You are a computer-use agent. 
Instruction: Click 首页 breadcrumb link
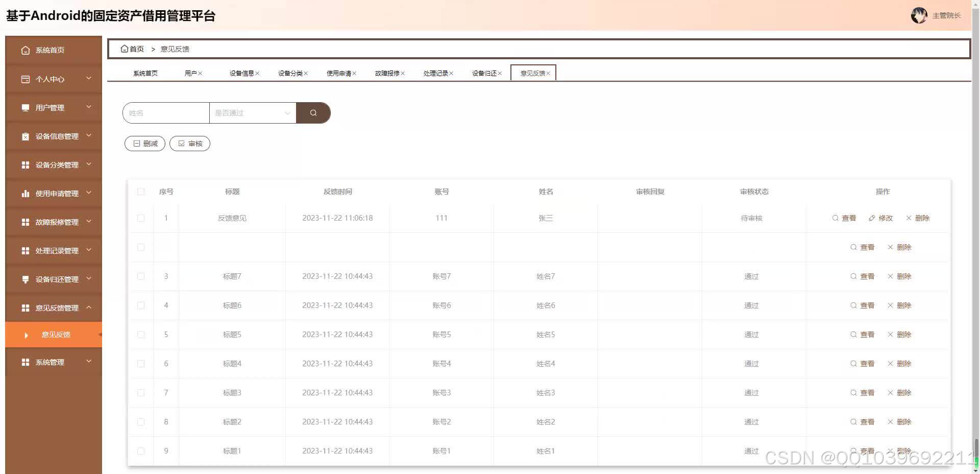point(137,49)
